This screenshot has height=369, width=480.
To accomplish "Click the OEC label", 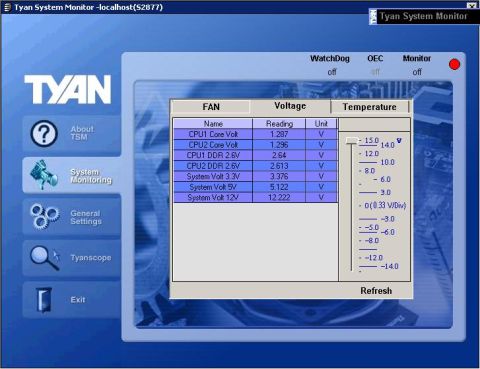I will (375, 59).
